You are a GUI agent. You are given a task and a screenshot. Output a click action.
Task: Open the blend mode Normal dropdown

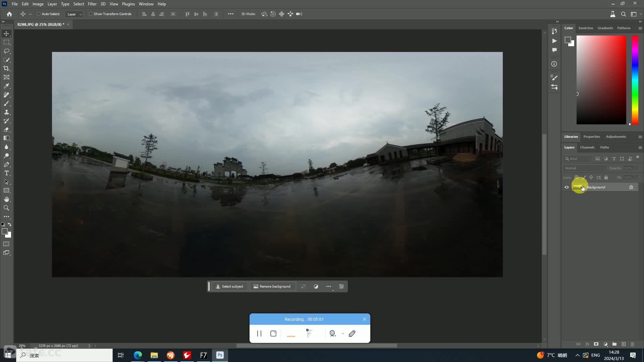(585, 168)
